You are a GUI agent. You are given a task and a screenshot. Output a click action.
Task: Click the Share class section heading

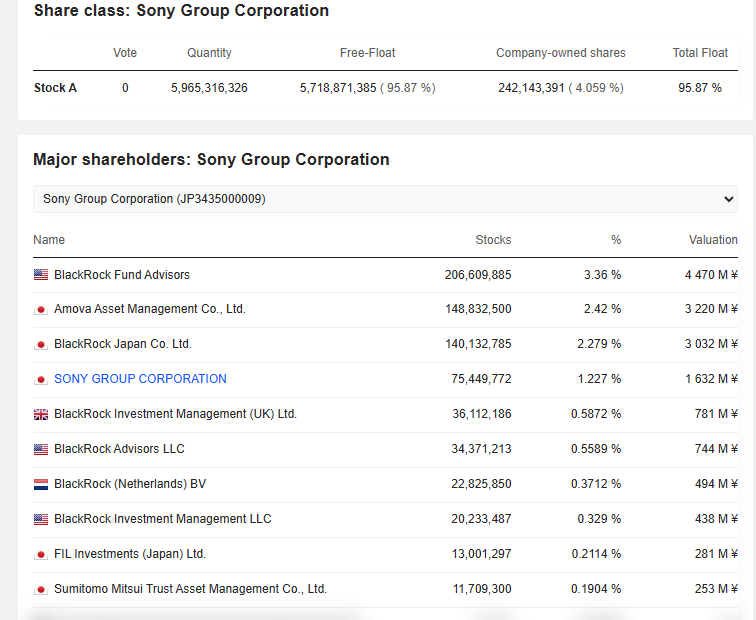181,11
